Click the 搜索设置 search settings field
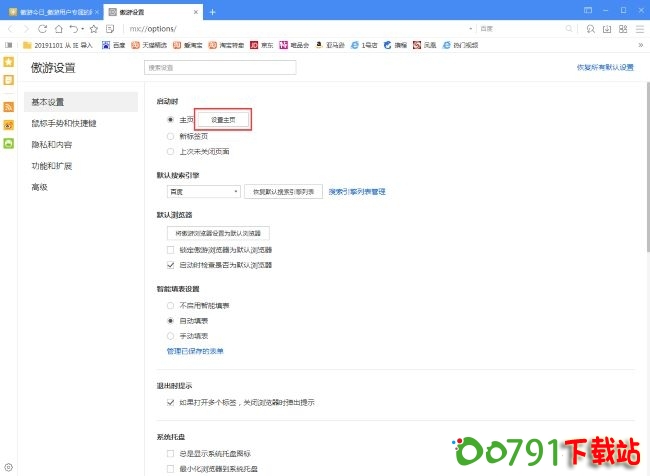Image resolution: width=650 pixels, height=476 pixels. point(220,68)
